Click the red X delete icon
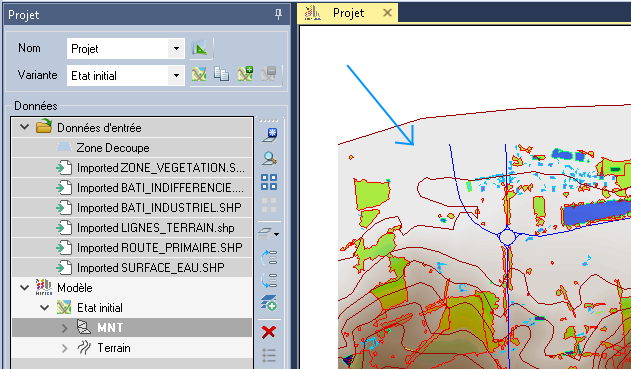 pyautogui.click(x=269, y=332)
